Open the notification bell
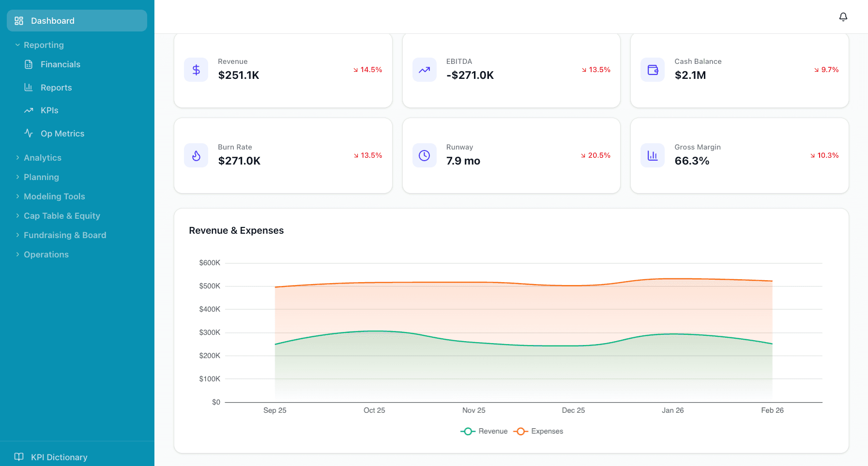Viewport: 868px width, 466px height. 843,16
